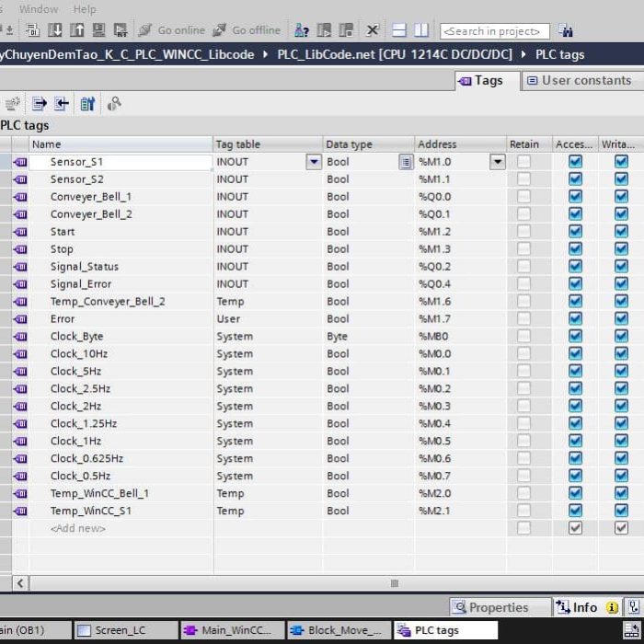Open data type selector for Sensor_S1
644x644 pixels.
pos(406,162)
